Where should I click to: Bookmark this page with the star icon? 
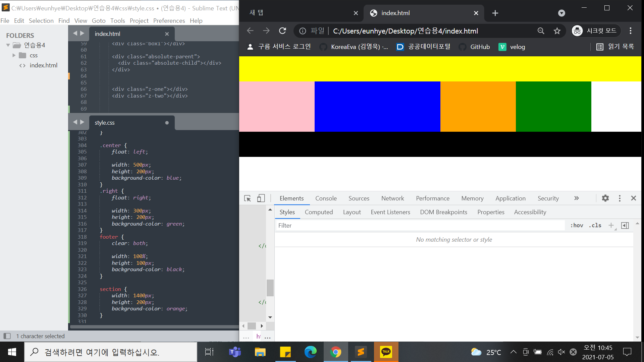tap(557, 31)
